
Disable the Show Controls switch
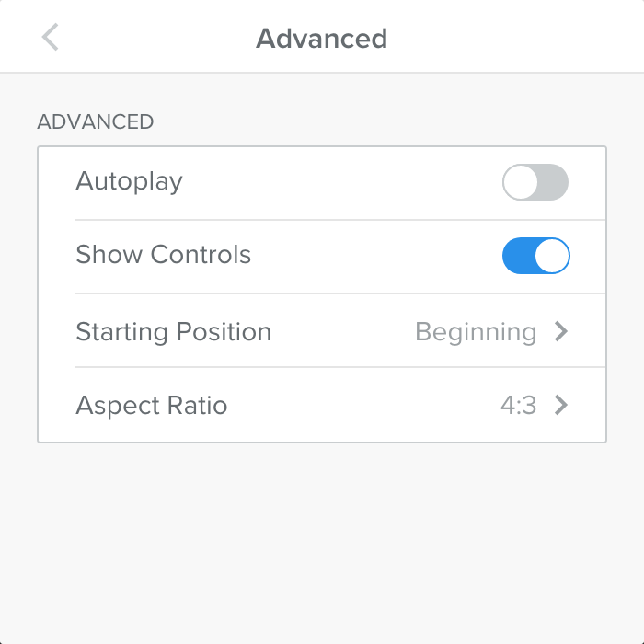coord(535,256)
